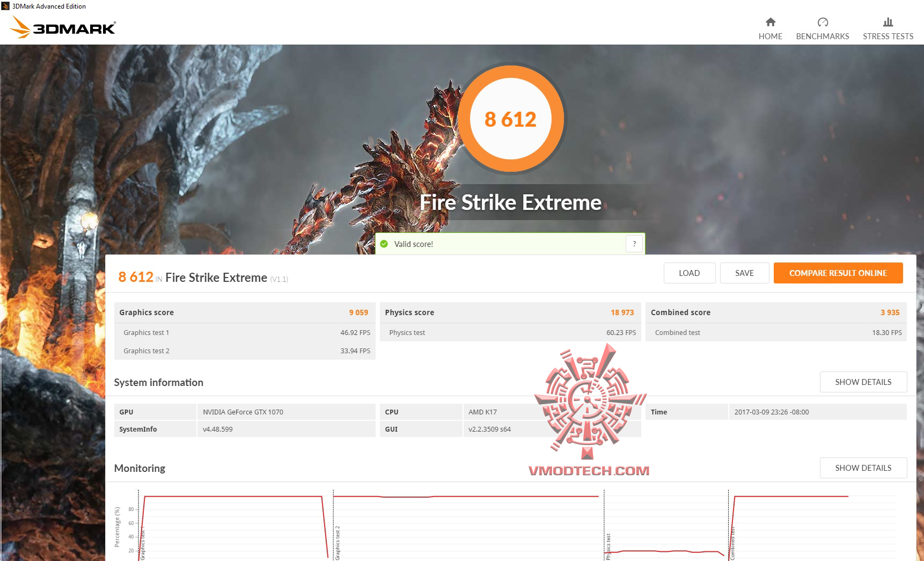Viewport: 924px width, 561px height.
Task: Click COMPARE RESULT ONLINE button
Action: click(838, 273)
